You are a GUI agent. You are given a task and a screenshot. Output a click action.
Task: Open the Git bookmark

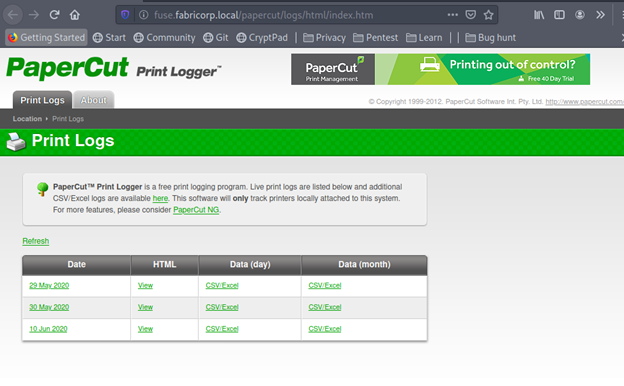point(215,37)
